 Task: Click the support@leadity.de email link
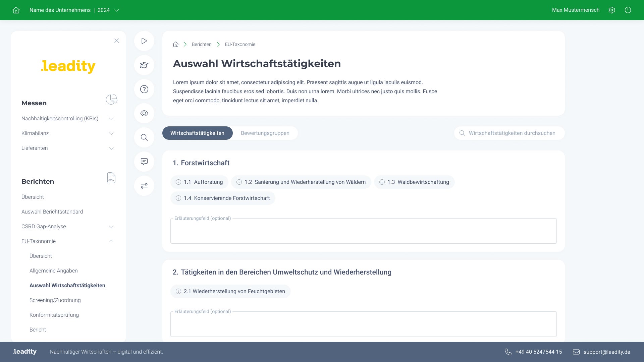point(606,352)
